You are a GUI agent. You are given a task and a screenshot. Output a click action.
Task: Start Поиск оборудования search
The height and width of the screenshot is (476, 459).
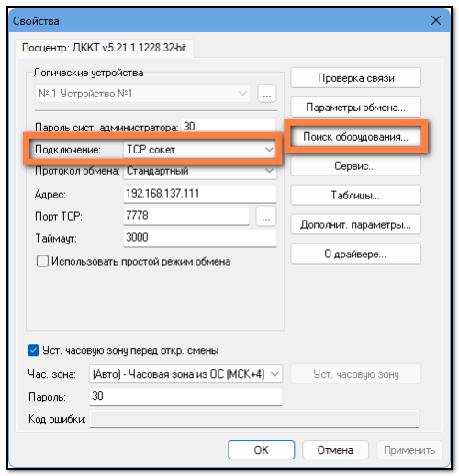[355, 137]
